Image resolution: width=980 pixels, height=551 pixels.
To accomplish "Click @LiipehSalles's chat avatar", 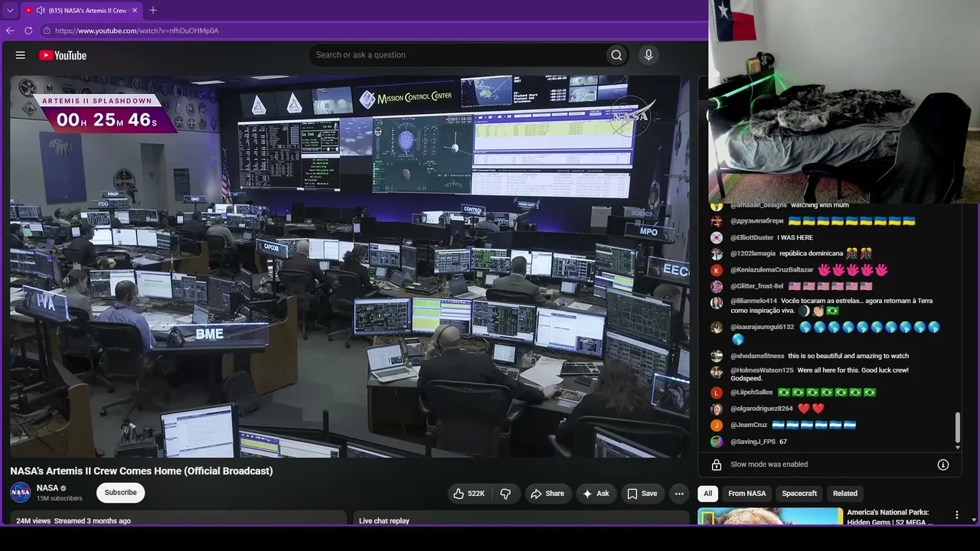I will coord(717,393).
